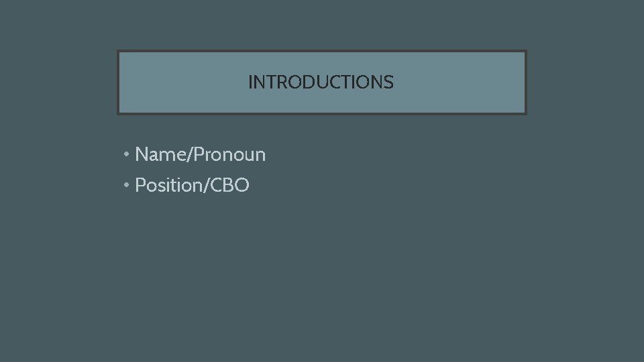This screenshot has height=362, width=644.
Task: Click the capital P of Position/CBO
Action: pos(140,185)
